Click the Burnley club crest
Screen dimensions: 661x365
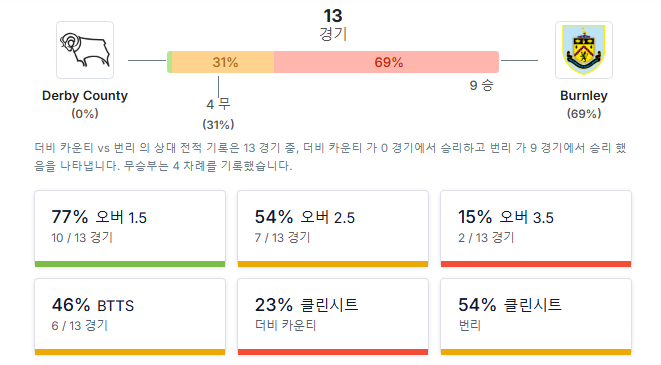tap(583, 50)
